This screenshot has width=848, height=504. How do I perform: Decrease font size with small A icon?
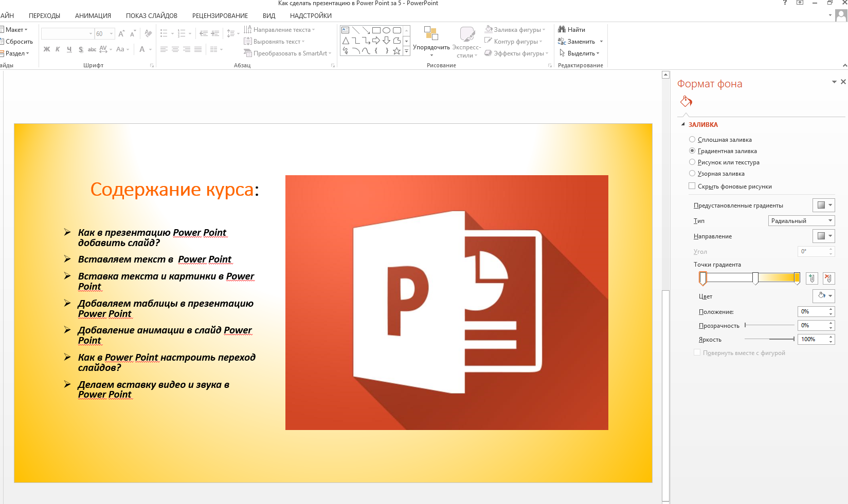133,34
